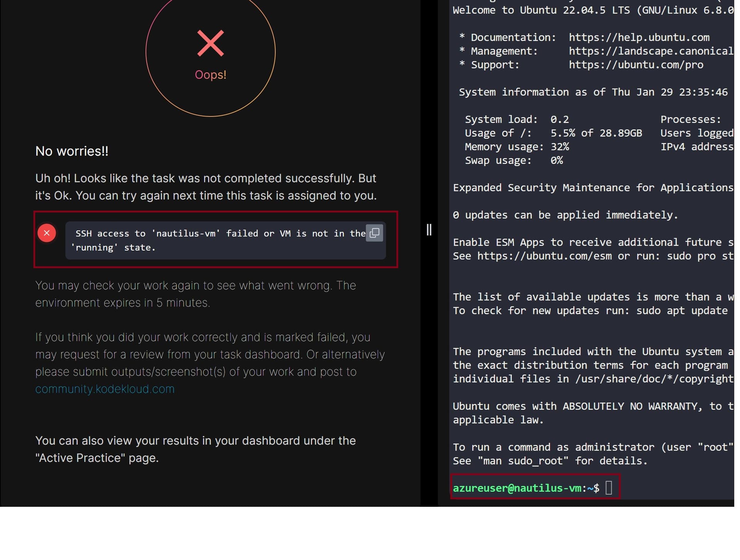Click the azureuser@nautilus-vm prompt text
The image size is (740, 560).
(517, 488)
